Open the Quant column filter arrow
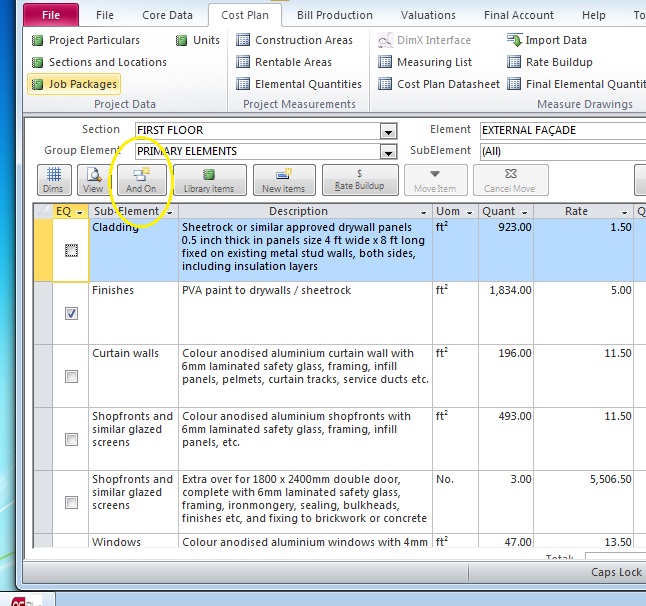This screenshot has width=646, height=606. [525, 212]
